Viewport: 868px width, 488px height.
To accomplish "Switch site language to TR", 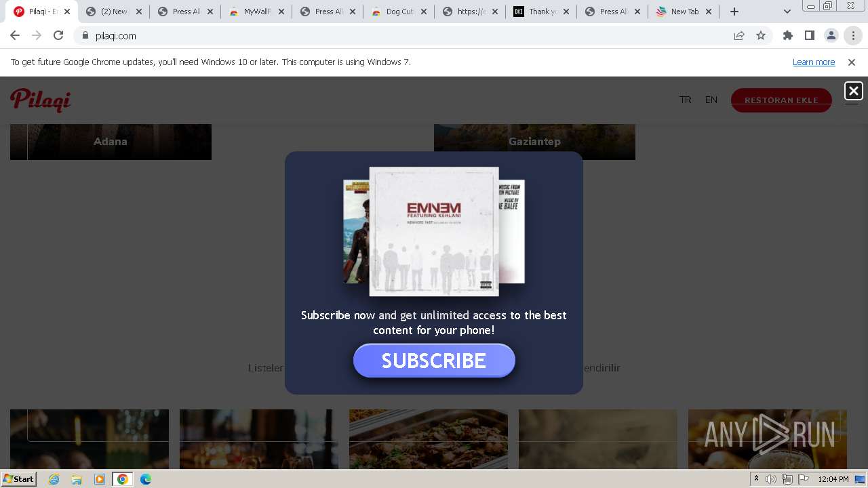I will [686, 100].
